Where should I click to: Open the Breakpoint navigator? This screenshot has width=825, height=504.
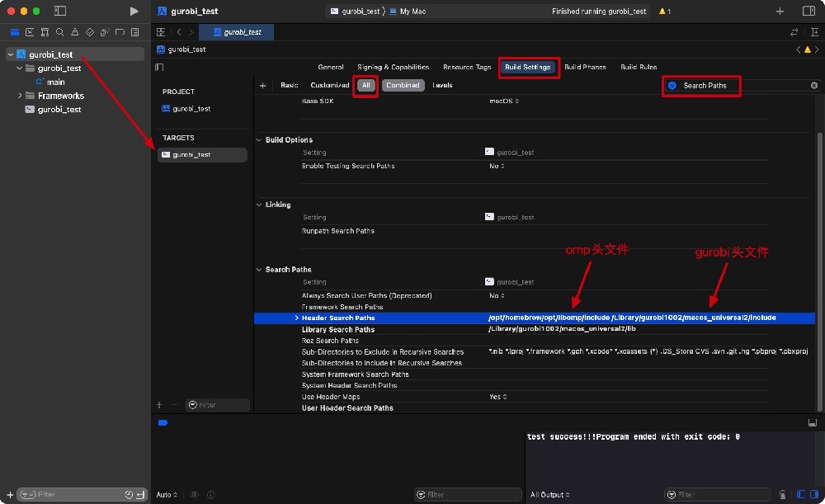120,32
